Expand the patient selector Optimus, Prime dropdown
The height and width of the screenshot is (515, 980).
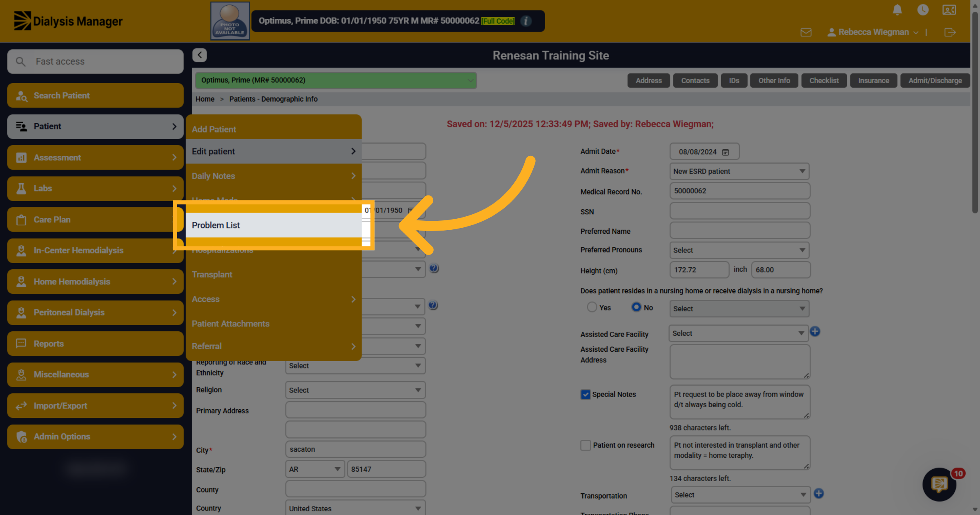coord(336,80)
